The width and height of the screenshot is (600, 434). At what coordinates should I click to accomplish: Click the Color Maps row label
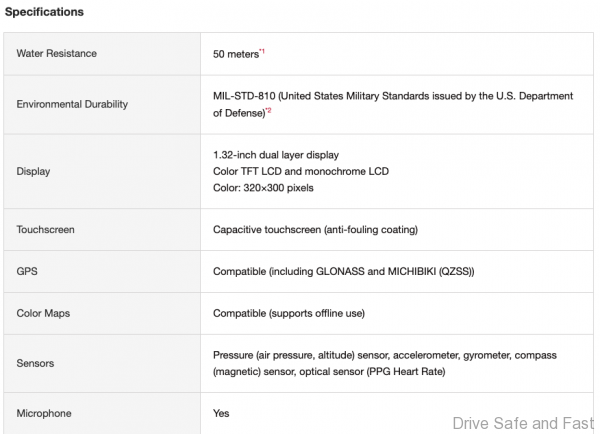pos(44,314)
